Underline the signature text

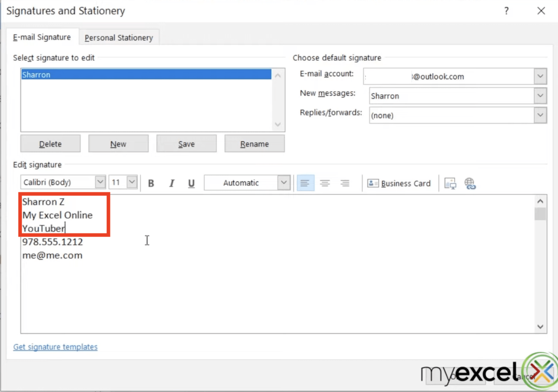191,183
